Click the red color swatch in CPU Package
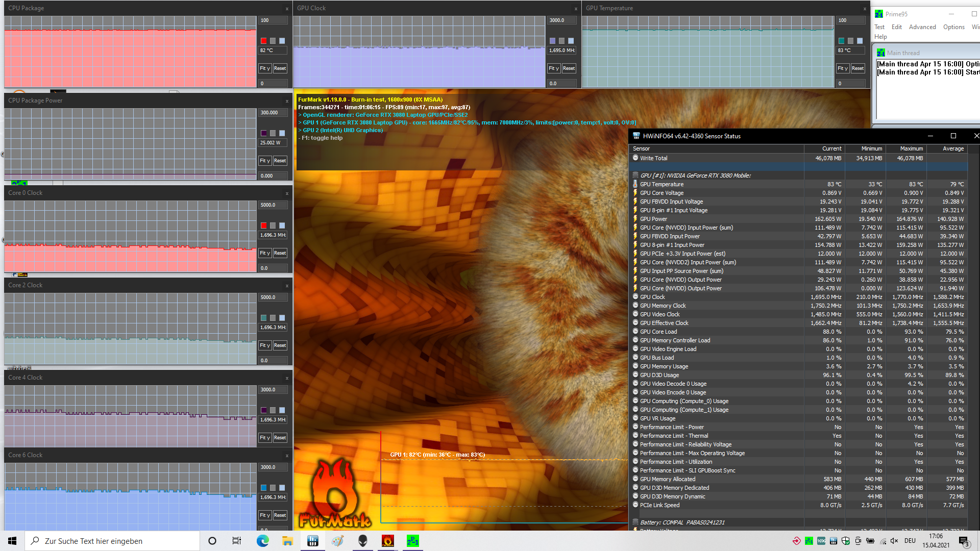This screenshot has width=980, height=551. tap(263, 41)
